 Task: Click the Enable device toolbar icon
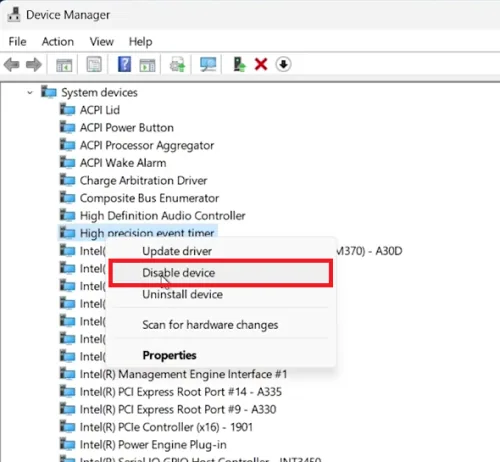[239, 64]
